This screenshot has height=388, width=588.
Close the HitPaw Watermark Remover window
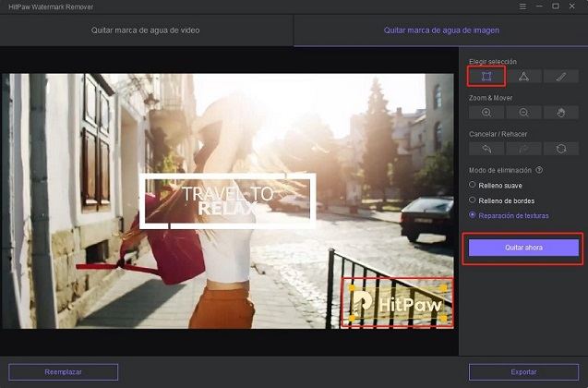click(572, 6)
